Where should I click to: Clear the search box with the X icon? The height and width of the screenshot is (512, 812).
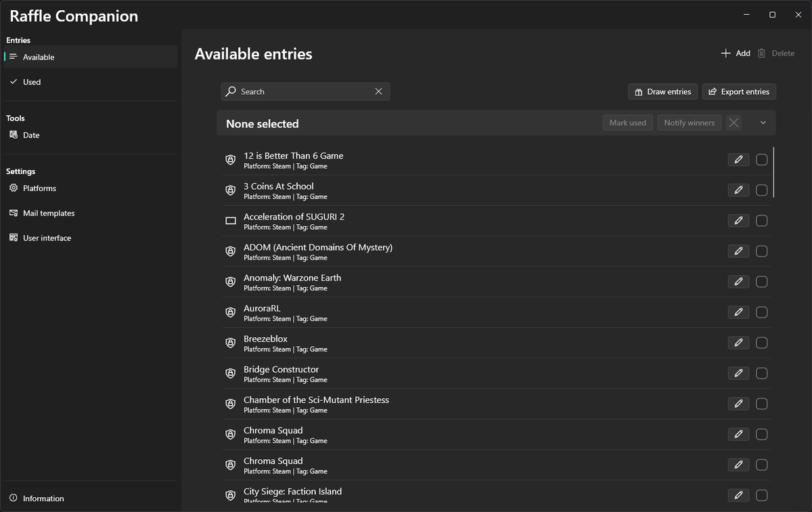tap(379, 91)
